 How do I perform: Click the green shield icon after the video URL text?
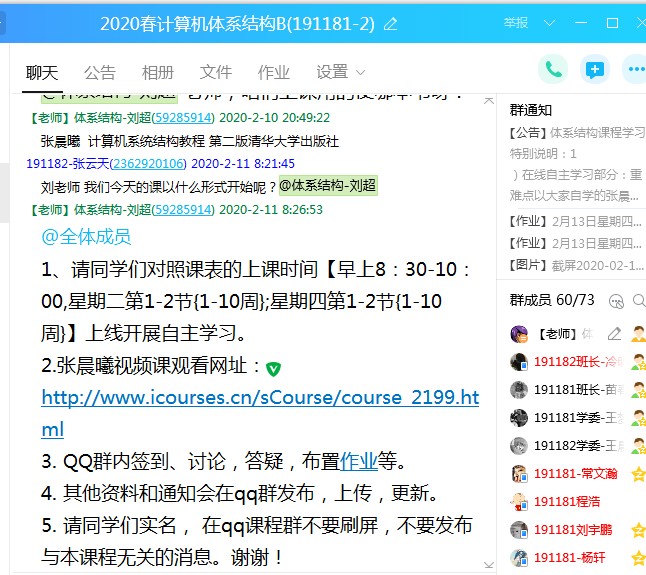point(273,368)
